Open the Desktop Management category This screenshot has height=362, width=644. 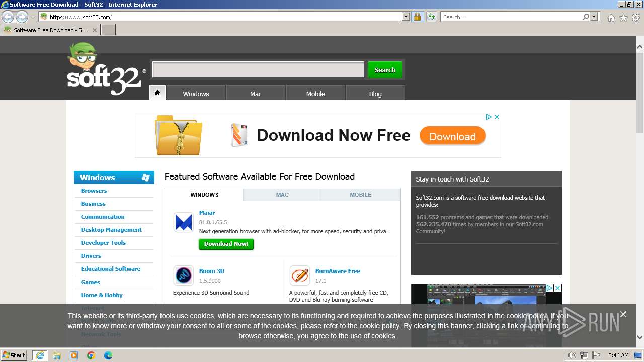[111, 230]
